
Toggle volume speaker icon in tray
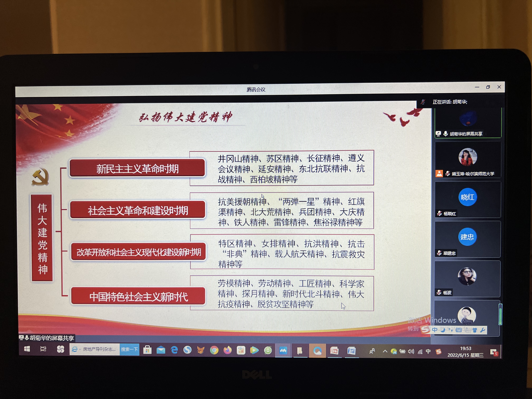[x=411, y=351]
